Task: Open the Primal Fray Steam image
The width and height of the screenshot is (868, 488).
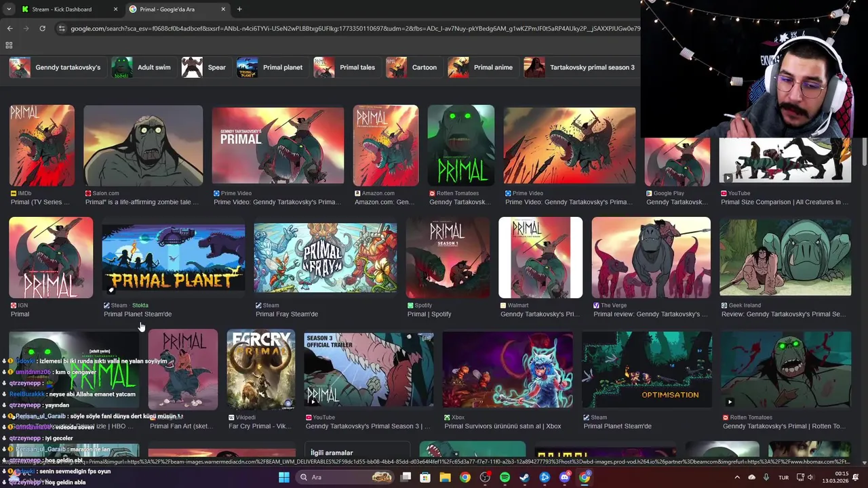Action: pyautogui.click(x=325, y=258)
